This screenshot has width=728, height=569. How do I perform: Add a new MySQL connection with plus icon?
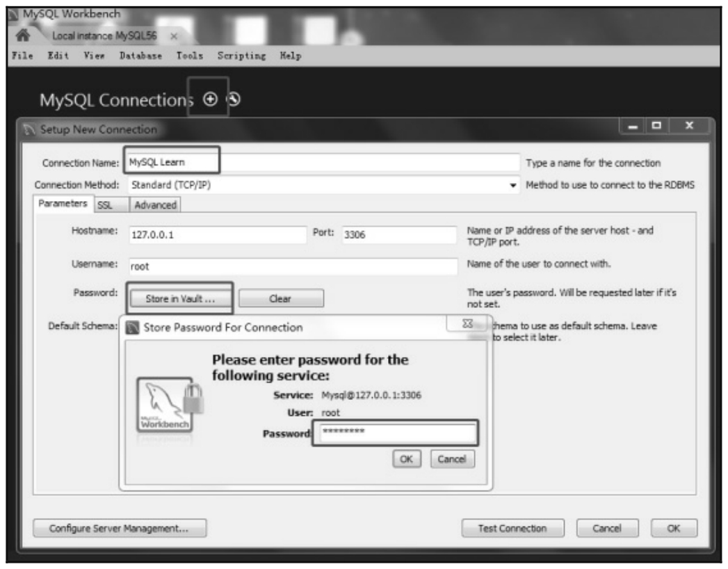tap(209, 99)
